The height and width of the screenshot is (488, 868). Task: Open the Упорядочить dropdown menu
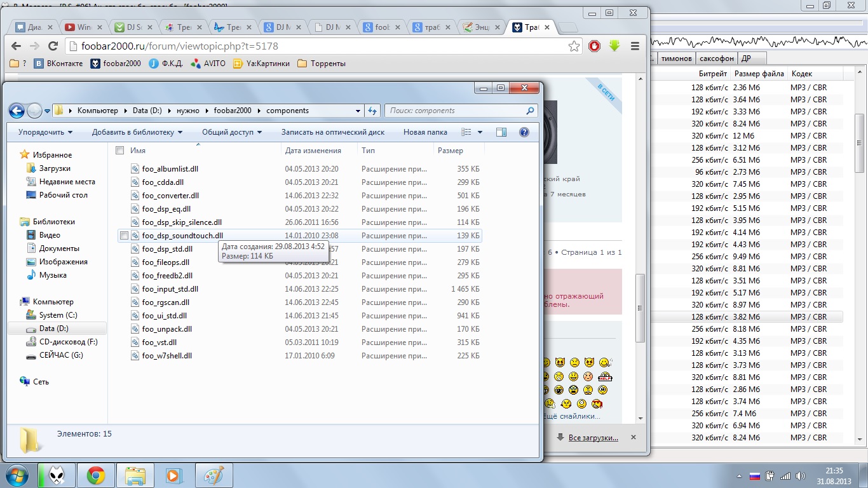click(45, 132)
